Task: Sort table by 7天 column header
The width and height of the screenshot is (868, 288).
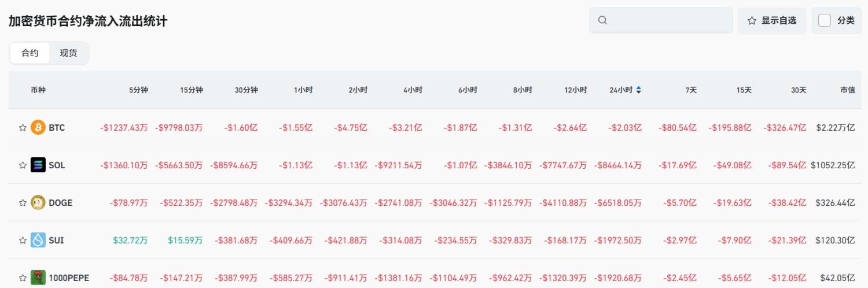Action: click(690, 90)
